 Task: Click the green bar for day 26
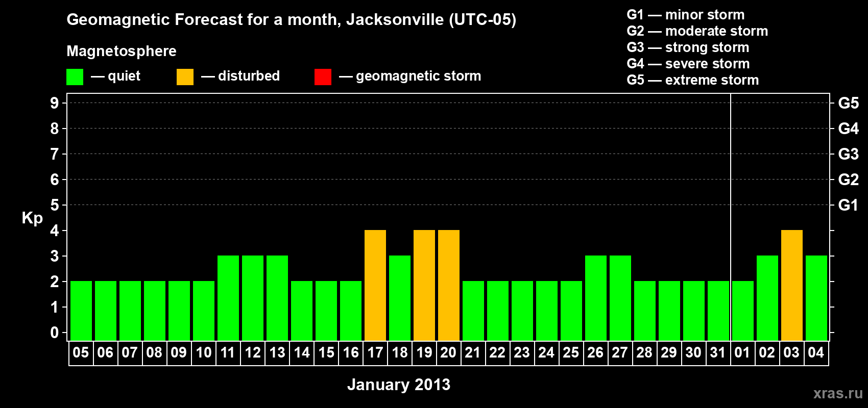(x=596, y=298)
